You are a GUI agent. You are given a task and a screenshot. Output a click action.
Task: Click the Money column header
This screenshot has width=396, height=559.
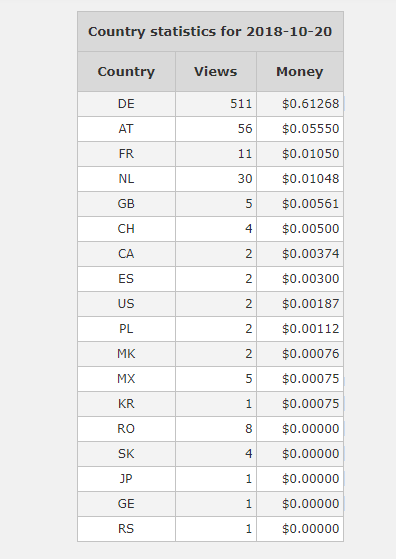(300, 71)
